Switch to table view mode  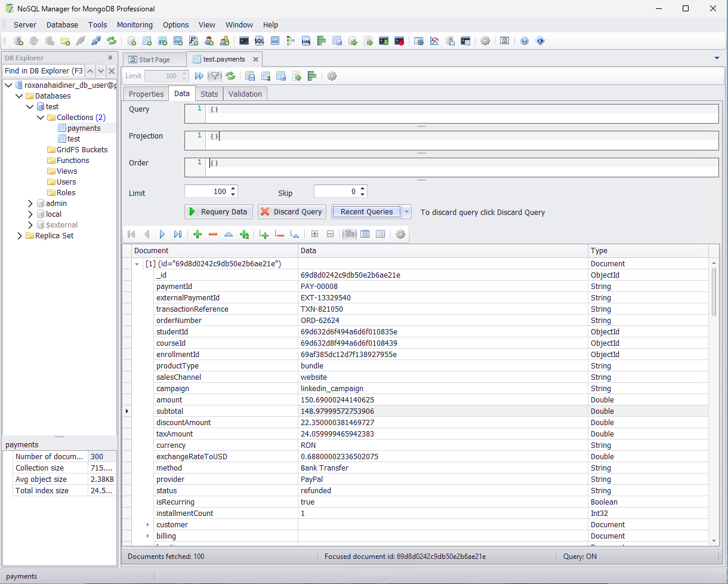click(x=365, y=234)
